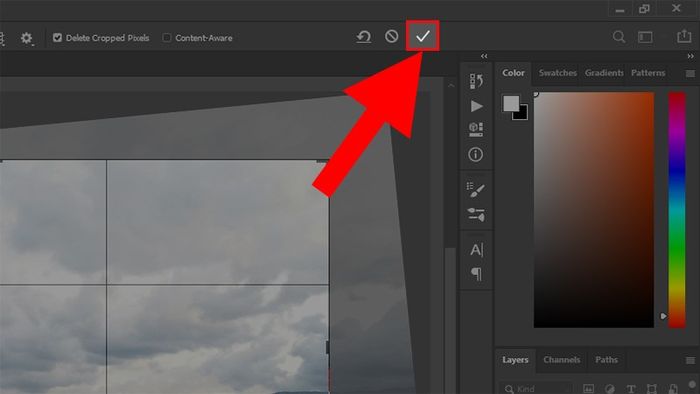Click the foreground color swatch
The width and height of the screenshot is (700, 394).
(x=511, y=104)
